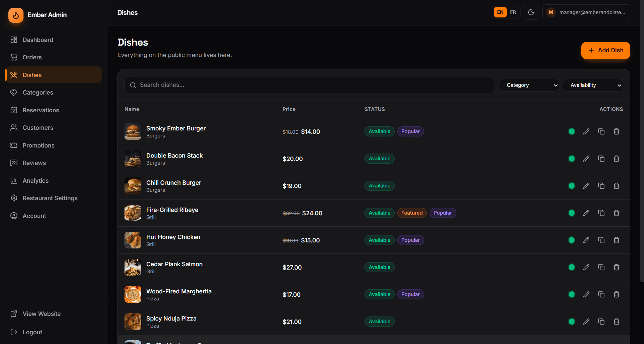Log out of the admin panel
The width and height of the screenshot is (644, 344).
click(53, 332)
